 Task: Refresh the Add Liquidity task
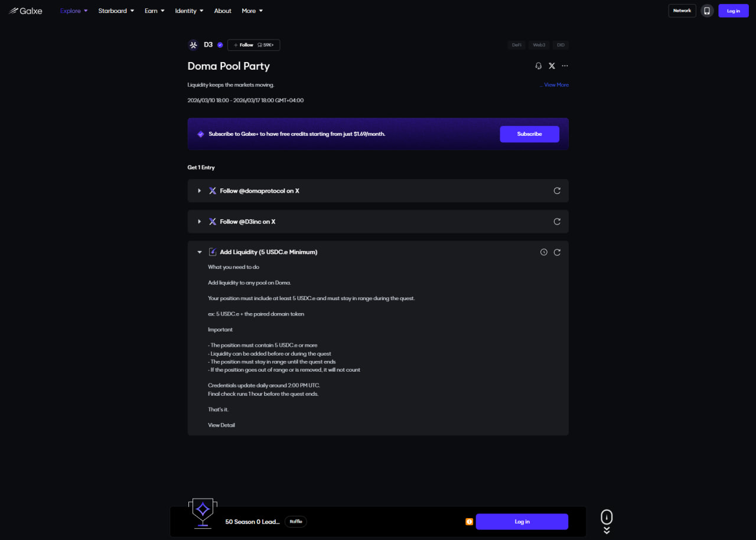(556, 252)
